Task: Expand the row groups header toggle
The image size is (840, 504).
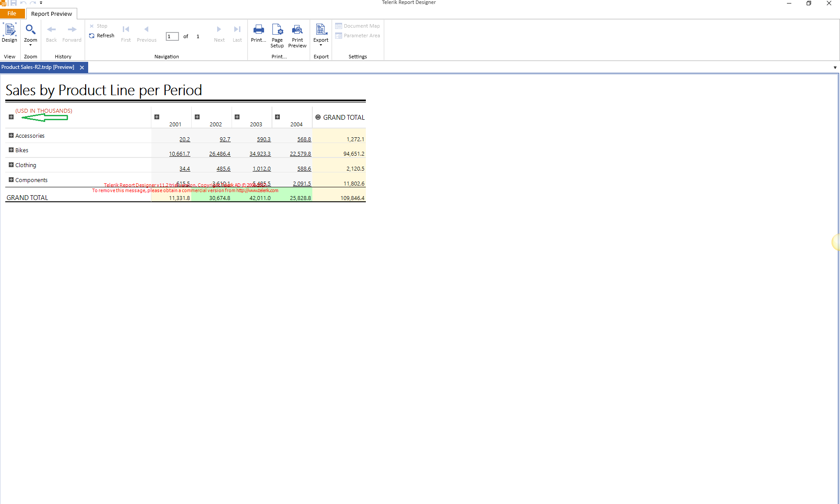Action: 11,117
